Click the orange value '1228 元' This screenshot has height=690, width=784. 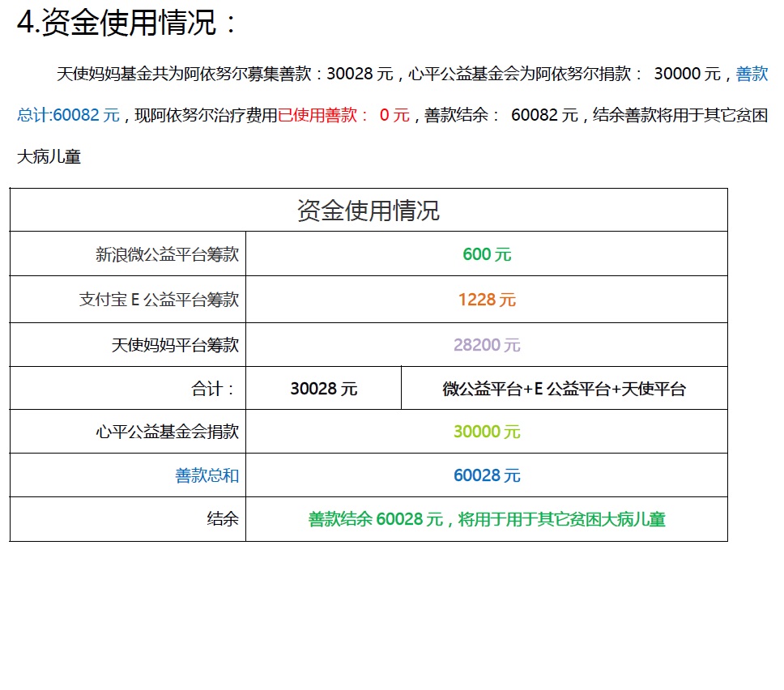(487, 300)
